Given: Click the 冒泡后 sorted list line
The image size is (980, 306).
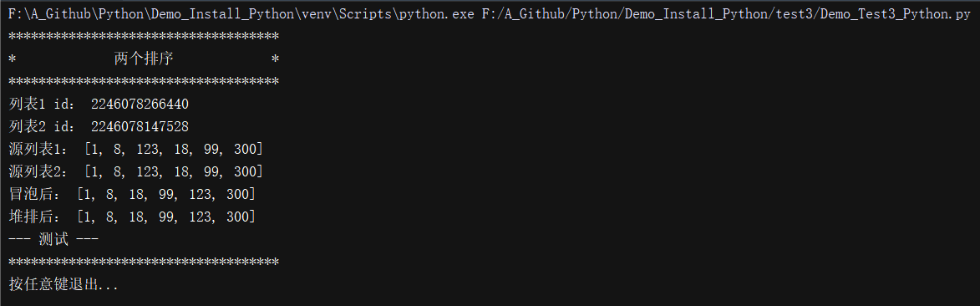Looking at the screenshot, I should coord(132,194).
